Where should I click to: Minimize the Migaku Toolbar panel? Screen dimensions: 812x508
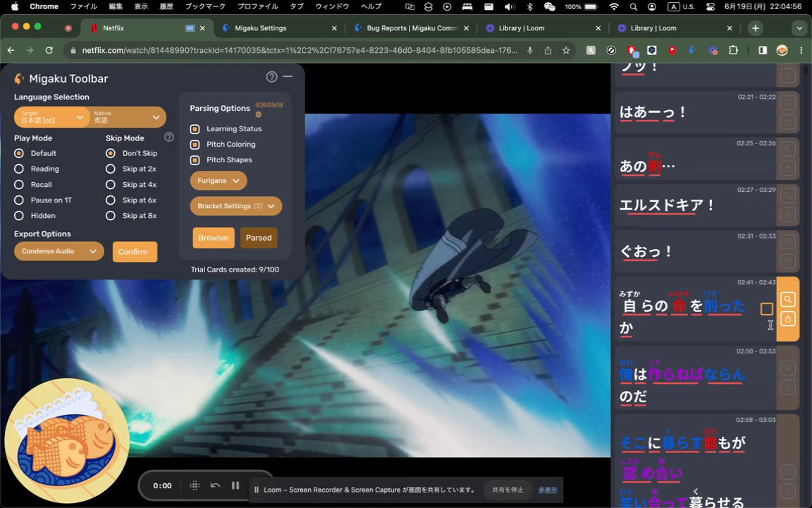tap(288, 76)
